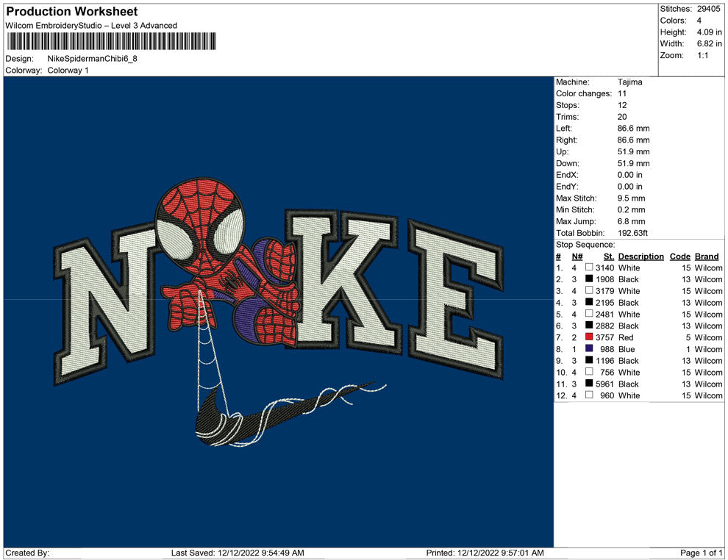Select stitch count 1196 in stop row 9
The height and width of the screenshot is (560, 728).
tap(605, 361)
